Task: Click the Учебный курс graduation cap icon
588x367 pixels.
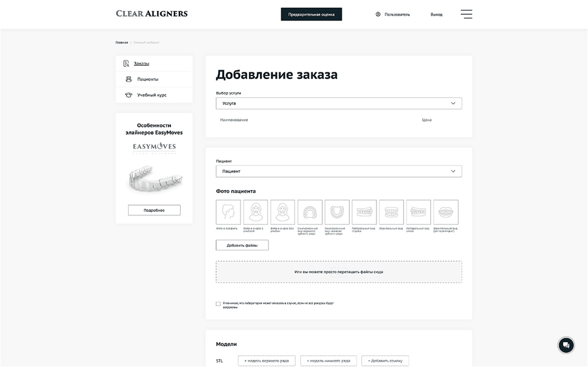Action: pyautogui.click(x=129, y=95)
